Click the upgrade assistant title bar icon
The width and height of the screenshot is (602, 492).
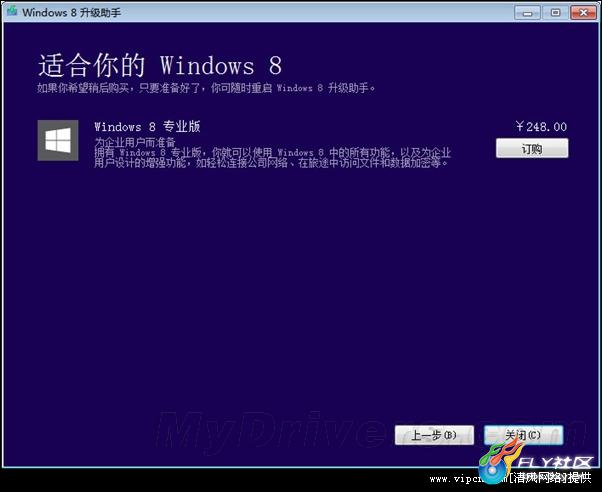pyautogui.click(x=12, y=12)
